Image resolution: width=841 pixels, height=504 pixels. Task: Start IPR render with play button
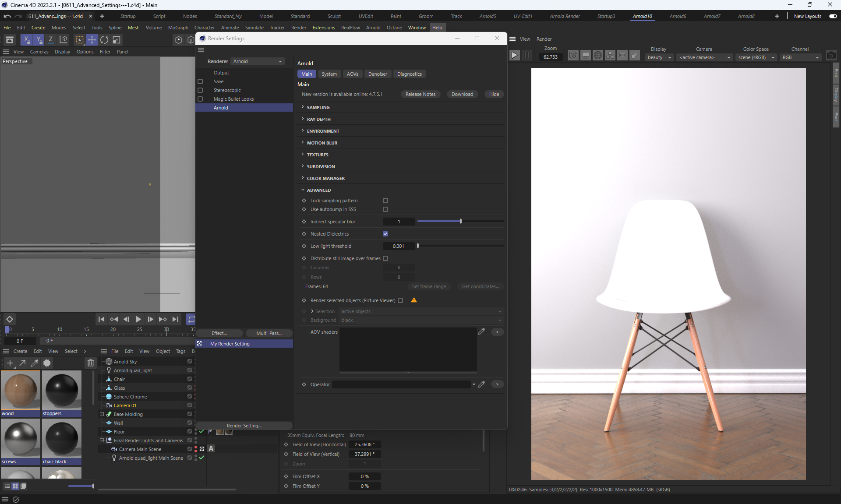[x=515, y=55]
